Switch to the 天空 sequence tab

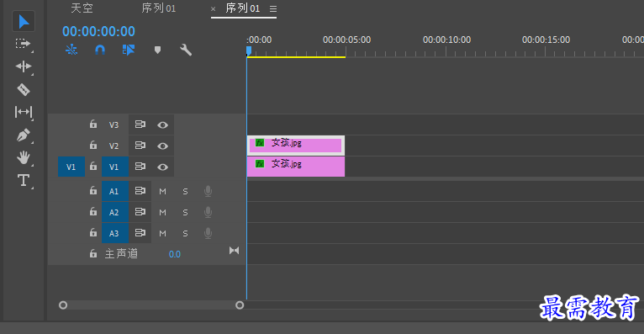coord(82,8)
